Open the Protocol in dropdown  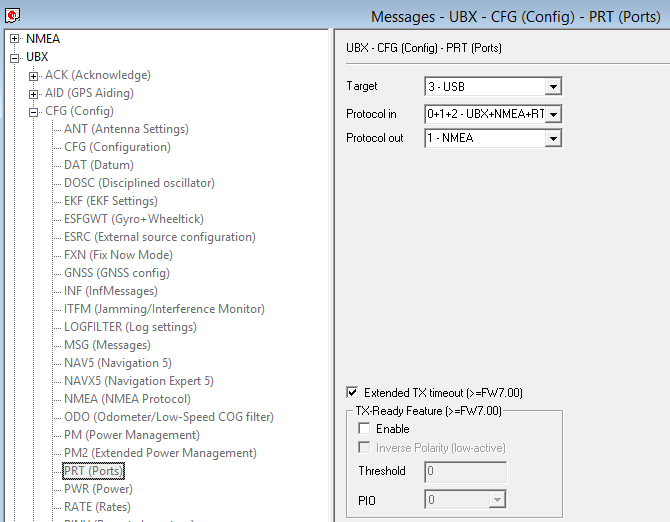(553, 114)
